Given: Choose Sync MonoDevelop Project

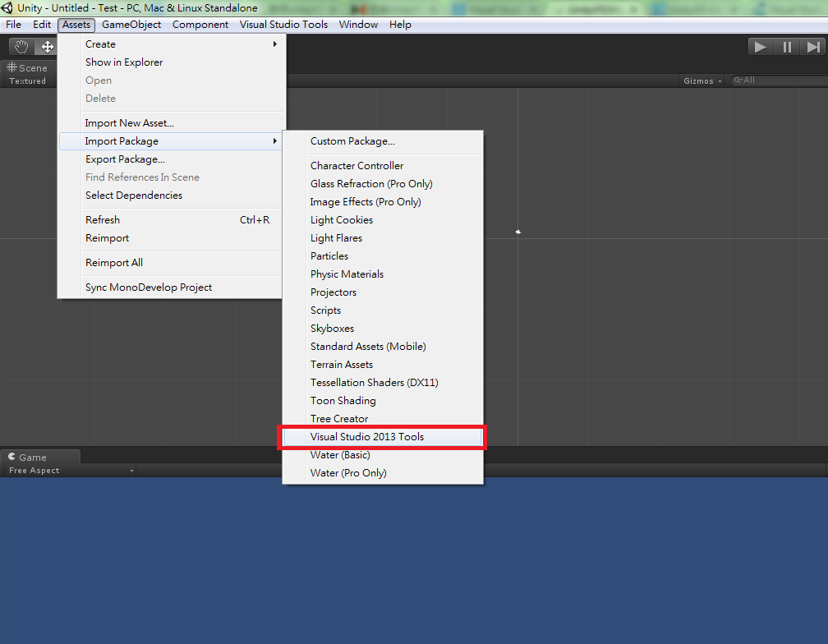Looking at the screenshot, I should click(171, 287).
